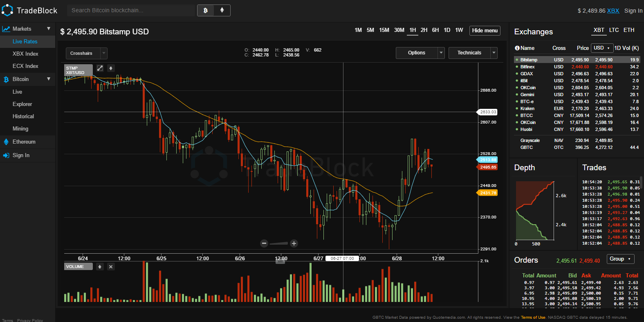Switch Exchanges to ETH tab
The image size is (644, 322).
click(x=629, y=30)
